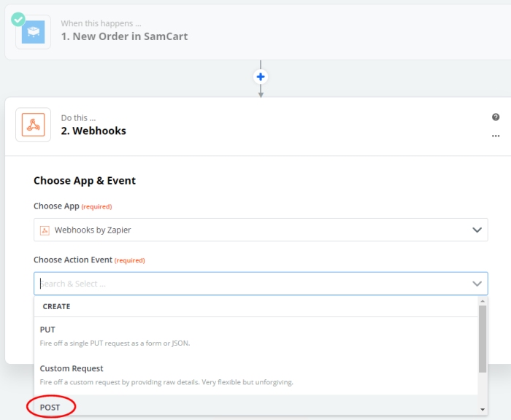Open the Choose App dropdown showing Webhooks by Zapier
Image resolution: width=511 pixels, height=420 pixels.
tap(261, 230)
